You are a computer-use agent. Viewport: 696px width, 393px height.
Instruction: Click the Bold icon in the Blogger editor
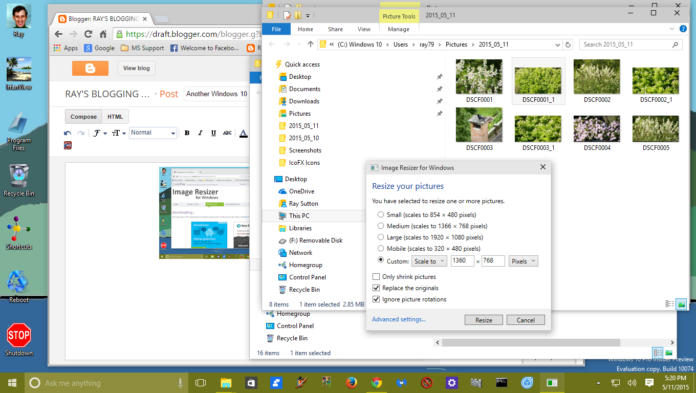[187, 133]
